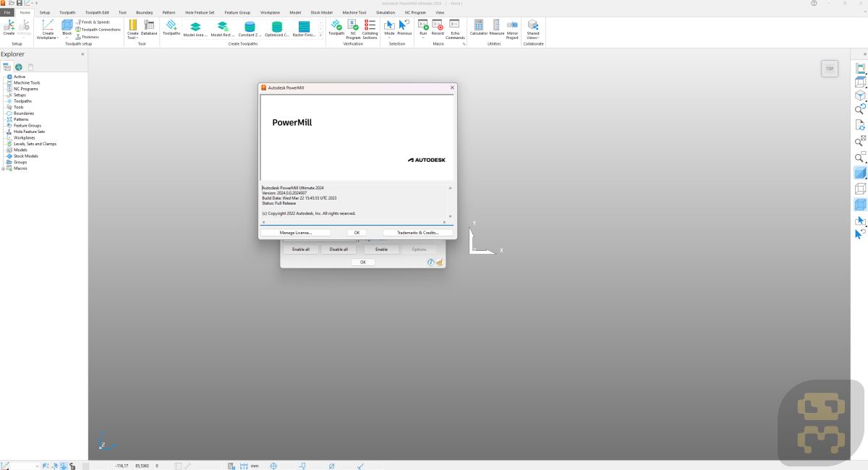Select Stock Models in Explorer tree
This screenshot has width=868, height=470.
tap(25, 156)
